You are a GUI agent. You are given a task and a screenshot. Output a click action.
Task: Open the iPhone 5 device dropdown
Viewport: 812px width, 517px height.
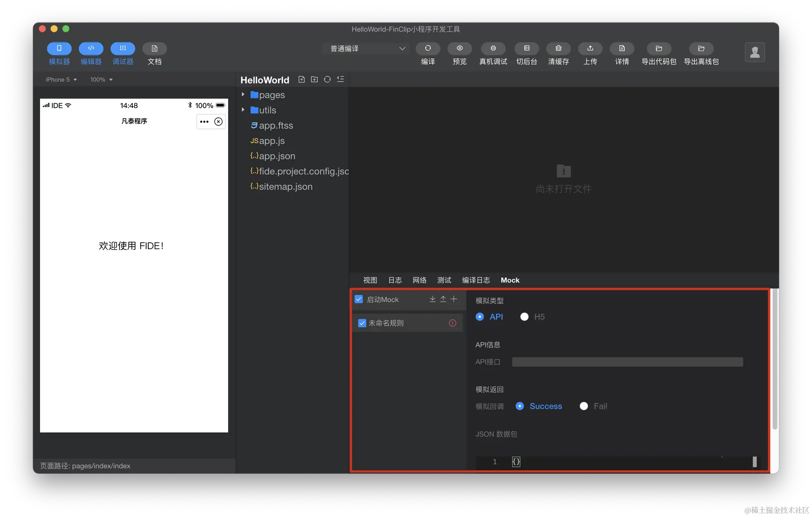(61, 80)
